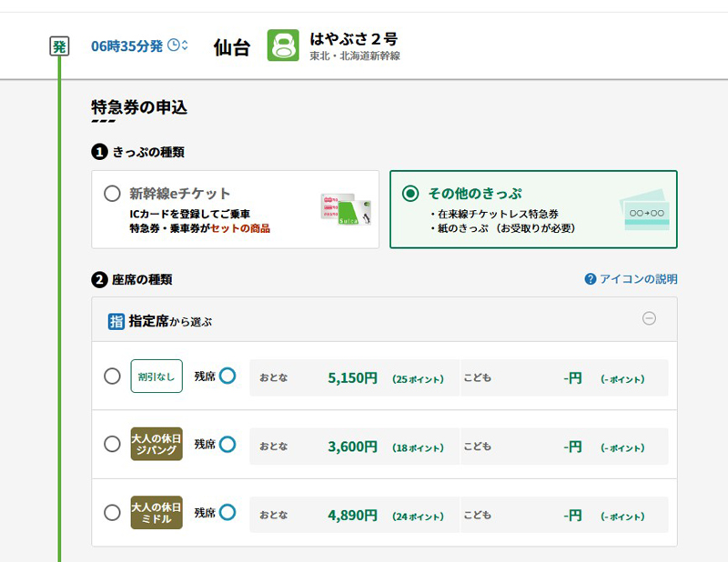Choose the ミドル 4,890円 fare option
The image size is (728, 562).
click(112, 513)
